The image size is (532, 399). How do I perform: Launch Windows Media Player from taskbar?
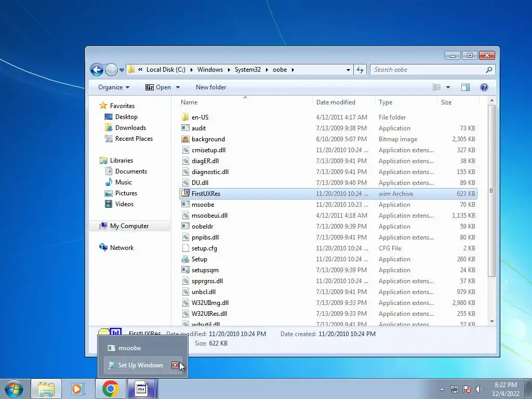click(x=78, y=389)
